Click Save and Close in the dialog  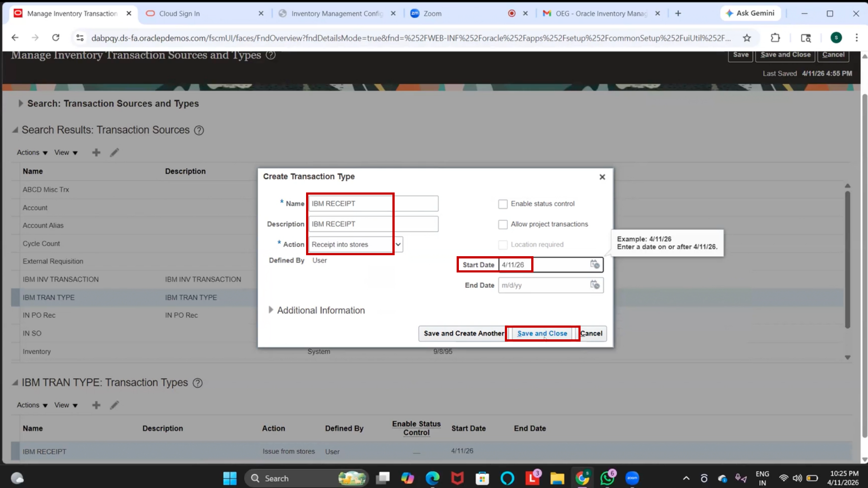pyautogui.click(x=542, y=333)
